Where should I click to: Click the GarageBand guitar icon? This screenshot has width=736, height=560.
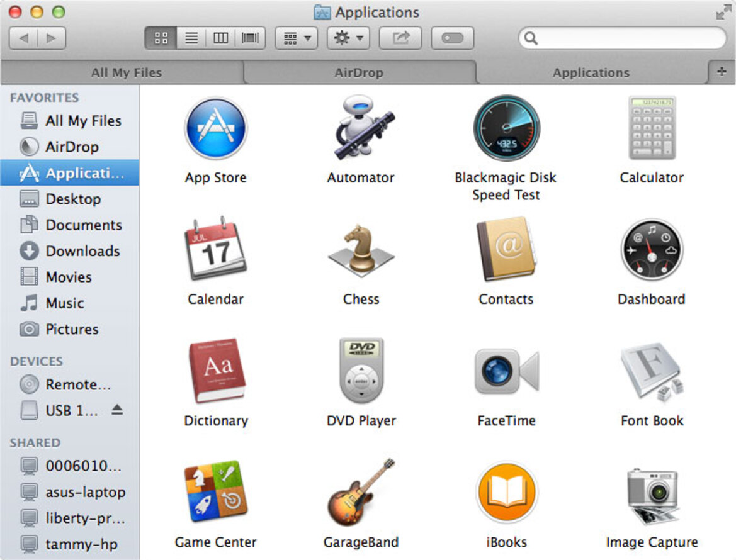(x=361, y=491)
